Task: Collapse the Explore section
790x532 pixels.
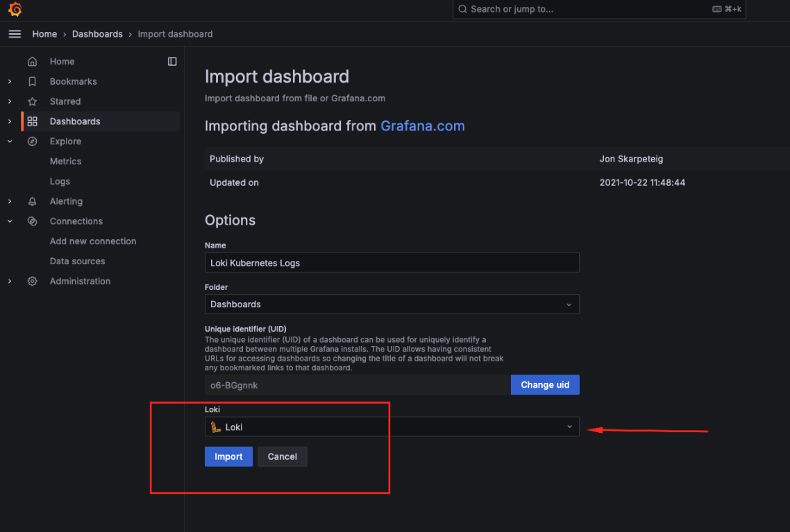Action: (10, 141)
